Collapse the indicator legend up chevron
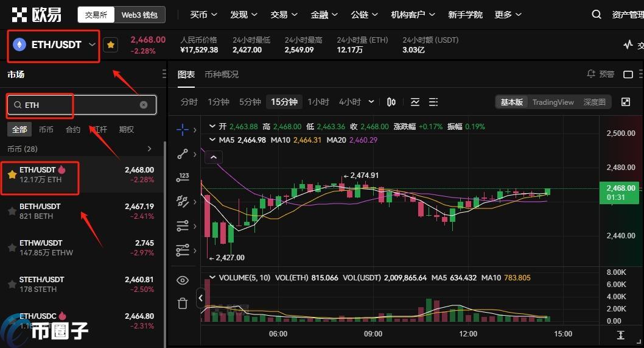Viewport: 644px width, 348px height. tap(214, 157)
